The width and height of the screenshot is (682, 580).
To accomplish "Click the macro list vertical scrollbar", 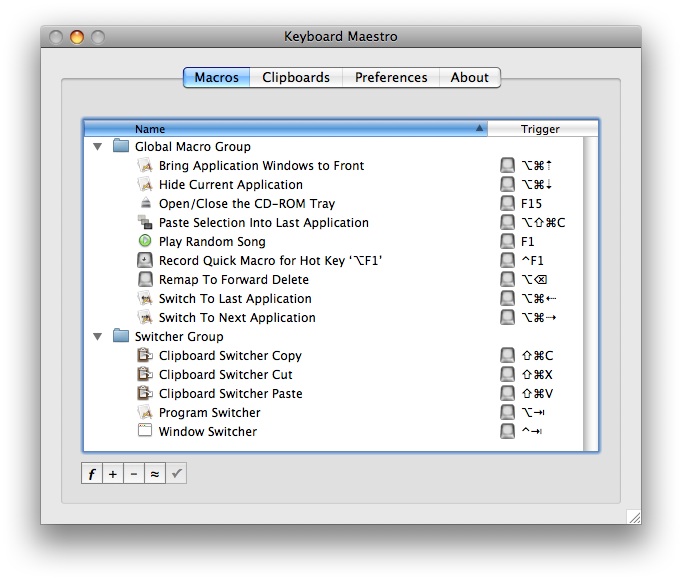I will 590,294.
